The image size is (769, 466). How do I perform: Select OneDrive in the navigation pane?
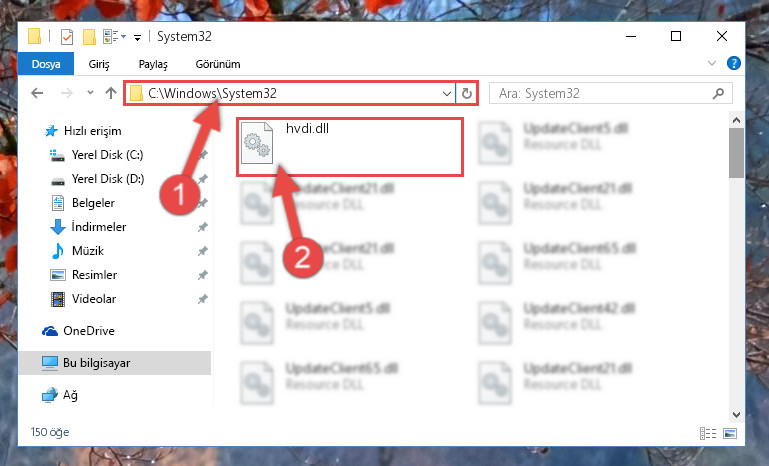coord(89,331)
